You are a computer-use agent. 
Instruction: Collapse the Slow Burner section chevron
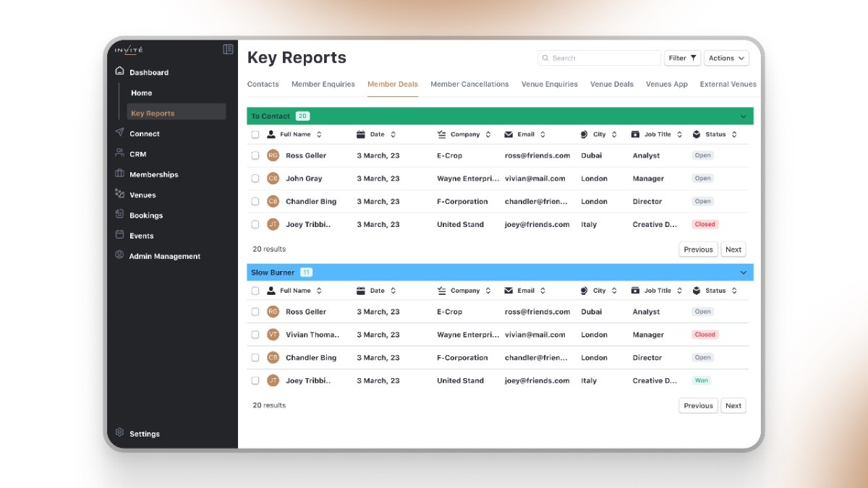743,273
